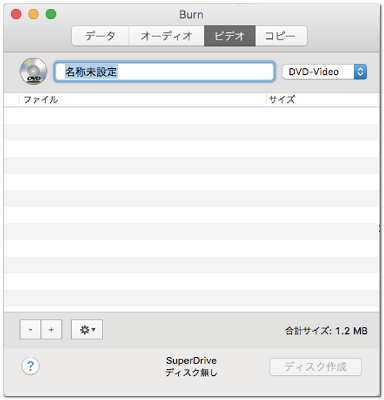
Task: Click the disc name field 名称未設定
Action: pyautogui.click(x=164, y=72)
